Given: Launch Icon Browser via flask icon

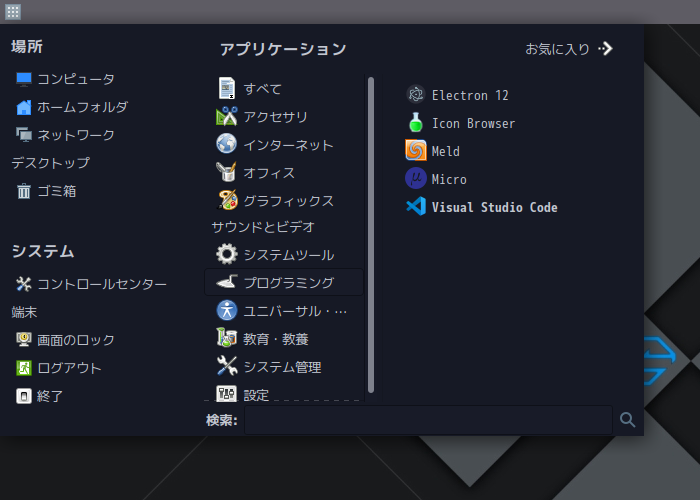Looking at the screenshot, I should pyautogui.click(x=416, y=123).
